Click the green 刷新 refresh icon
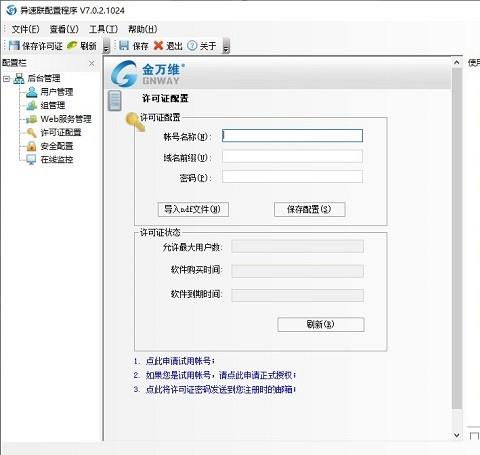 [x=72, y=45]
